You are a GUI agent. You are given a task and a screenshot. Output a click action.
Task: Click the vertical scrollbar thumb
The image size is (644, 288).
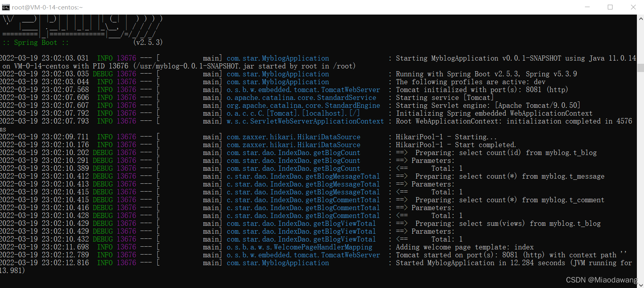pyautogui.click(x=640, y=68)
